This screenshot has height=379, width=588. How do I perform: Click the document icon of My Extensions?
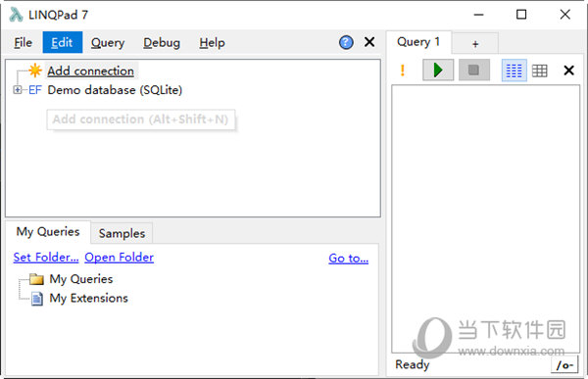37,299
